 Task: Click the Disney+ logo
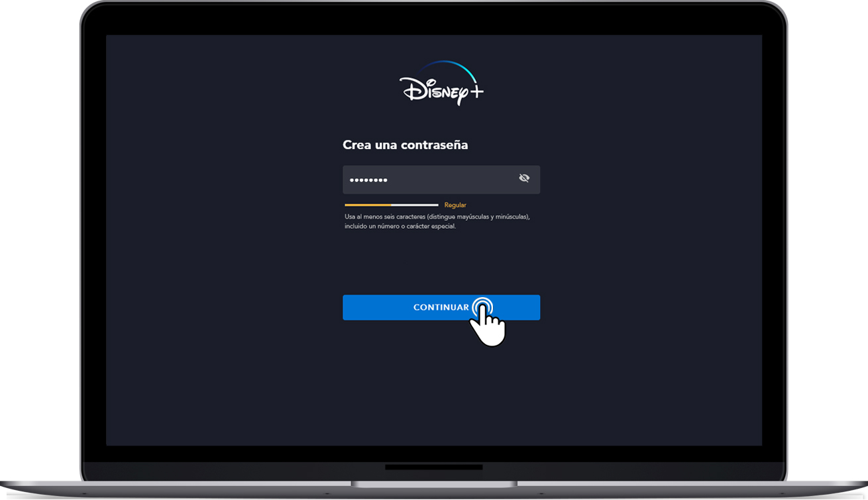click(x=441, y=84)
